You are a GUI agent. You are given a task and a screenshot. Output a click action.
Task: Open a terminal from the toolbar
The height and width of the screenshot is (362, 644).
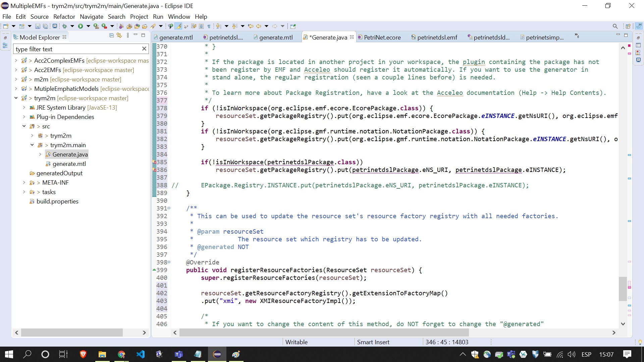click(x=55, y=26)
